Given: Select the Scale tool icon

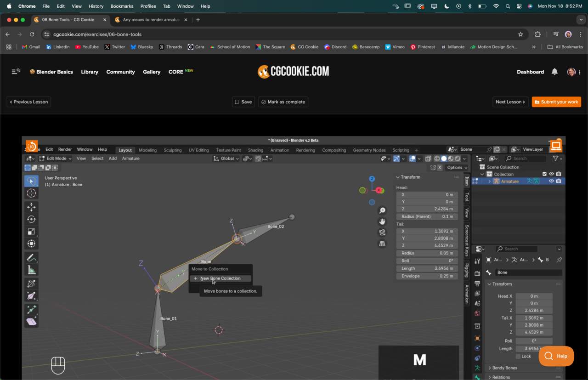Looking at the screenshot, I should tap(31, 232).
